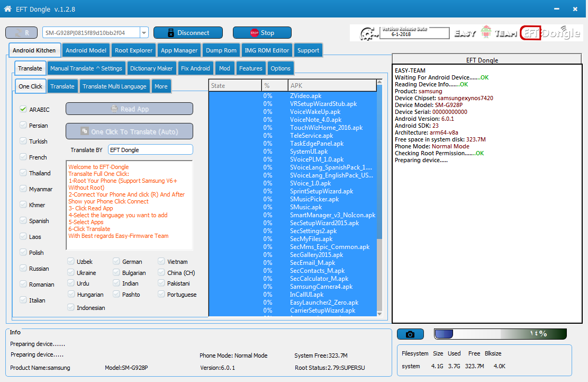588x382 pixels.
Task: Switch to the Dictionary Maker tab
Action: click(x=151, y=68)
